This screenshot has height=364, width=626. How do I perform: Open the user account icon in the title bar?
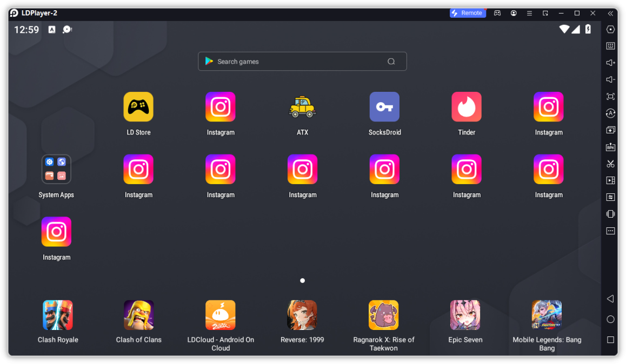[x=514, y=13]
